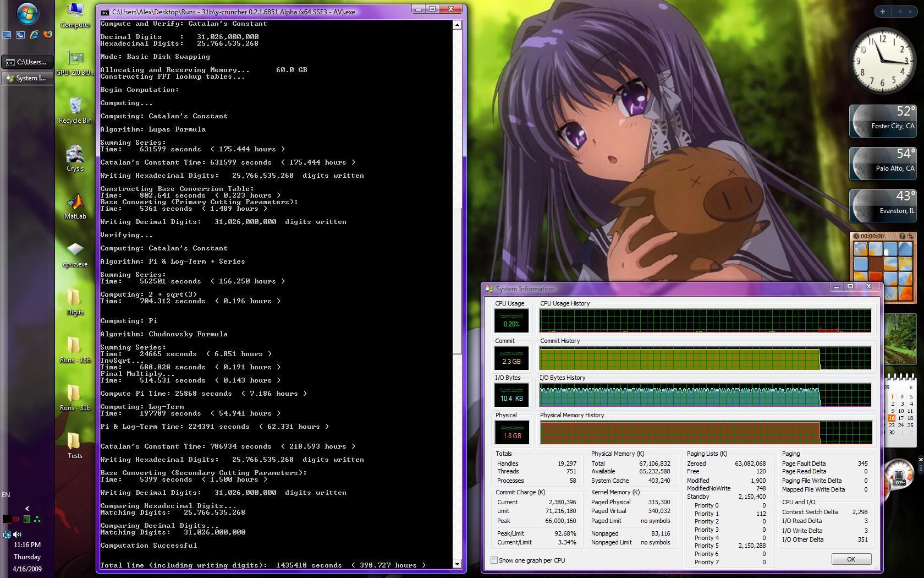The image size is (924, 578).
Task: Click the sidebar add gadgets plus button
Action: [x=882, y=12]
